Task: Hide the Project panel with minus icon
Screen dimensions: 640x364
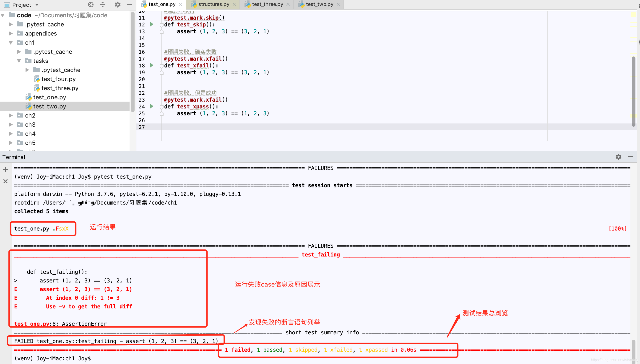Action: (129, 5)
